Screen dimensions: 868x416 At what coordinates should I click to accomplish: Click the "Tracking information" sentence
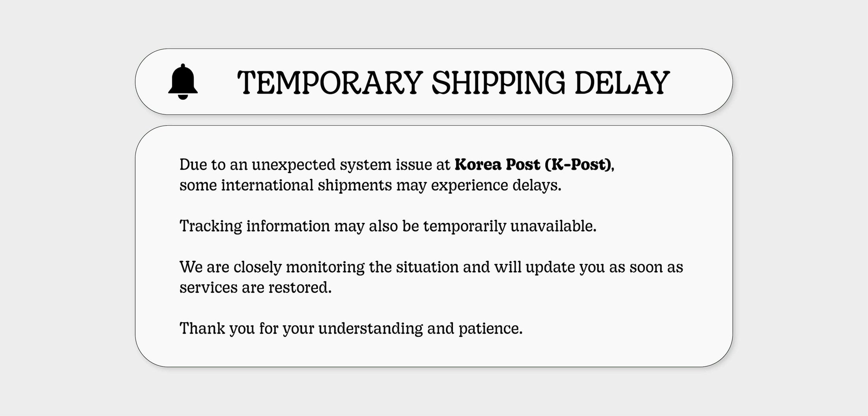(x=388, y=226)
